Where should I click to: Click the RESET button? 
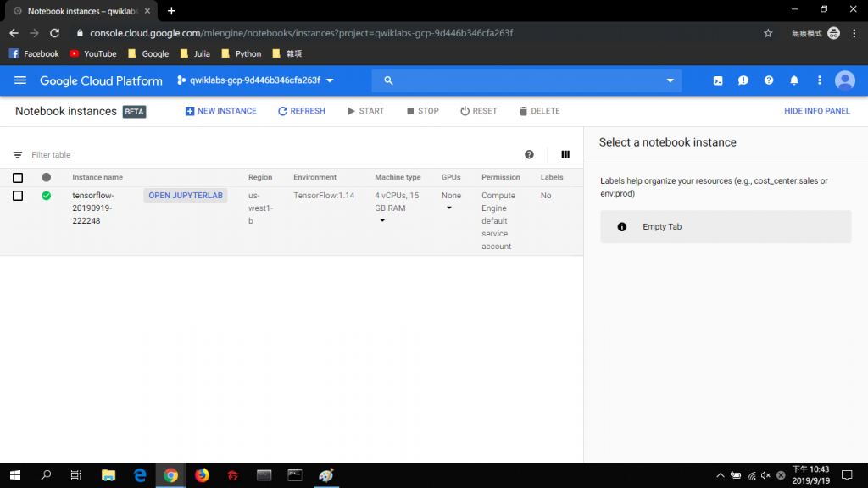(478, 111)
